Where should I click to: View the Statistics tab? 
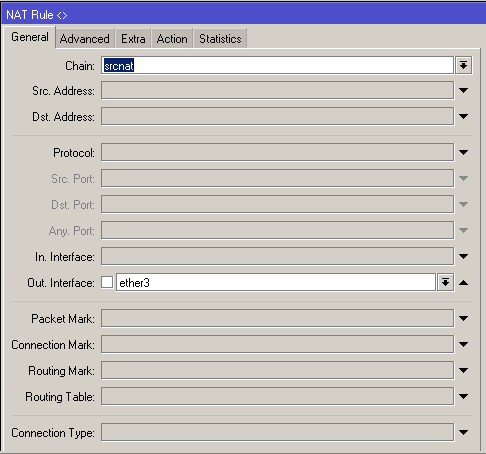(220, 39)
